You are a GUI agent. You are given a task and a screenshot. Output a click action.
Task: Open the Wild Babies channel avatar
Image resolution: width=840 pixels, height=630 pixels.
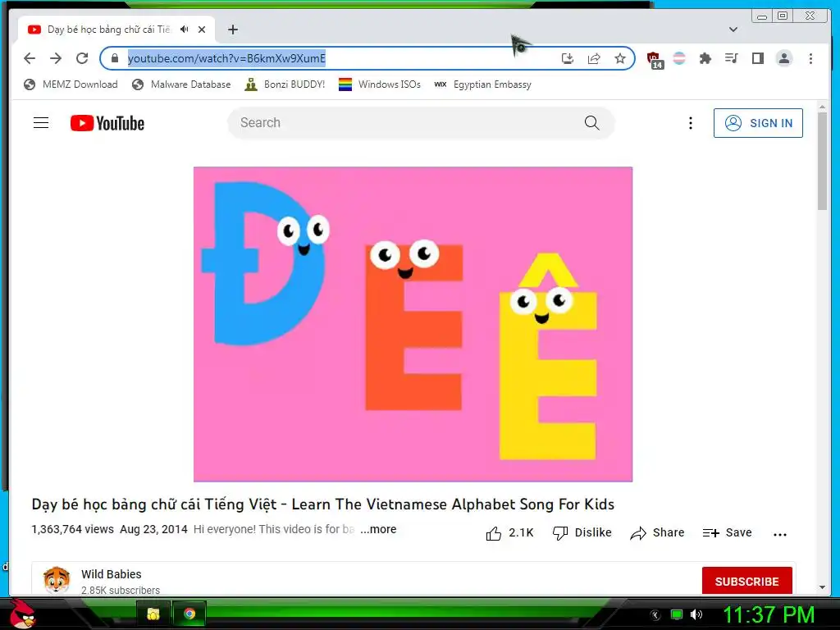coord(57,580)
